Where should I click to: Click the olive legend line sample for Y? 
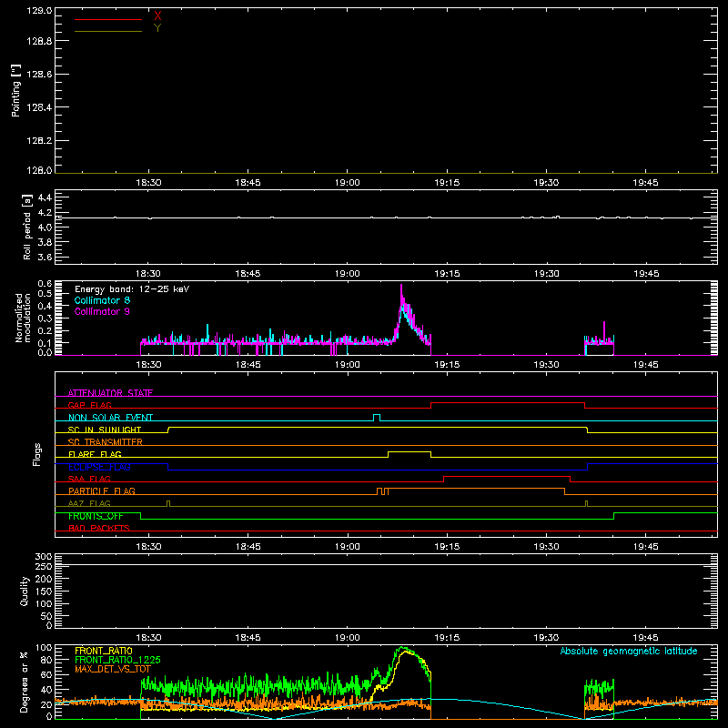(x=108, y=31)
